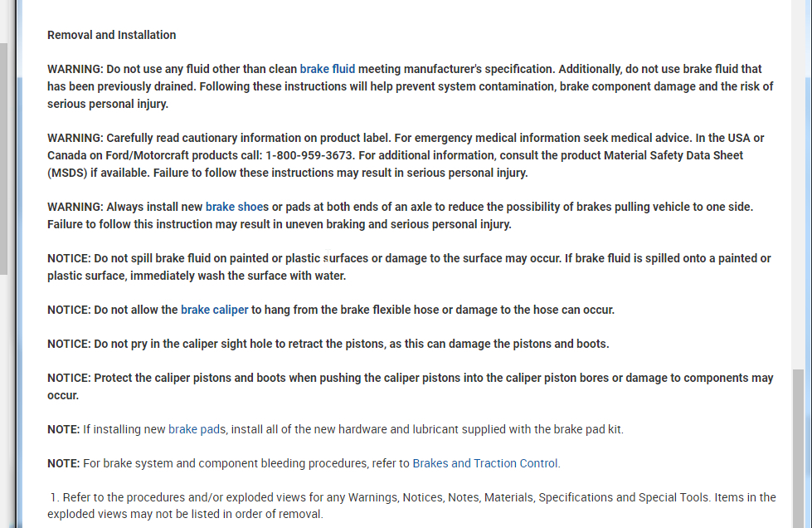Click the phone number 1-800-959-3673
This screenshot has height=528, width=812.
click(309, 155)
